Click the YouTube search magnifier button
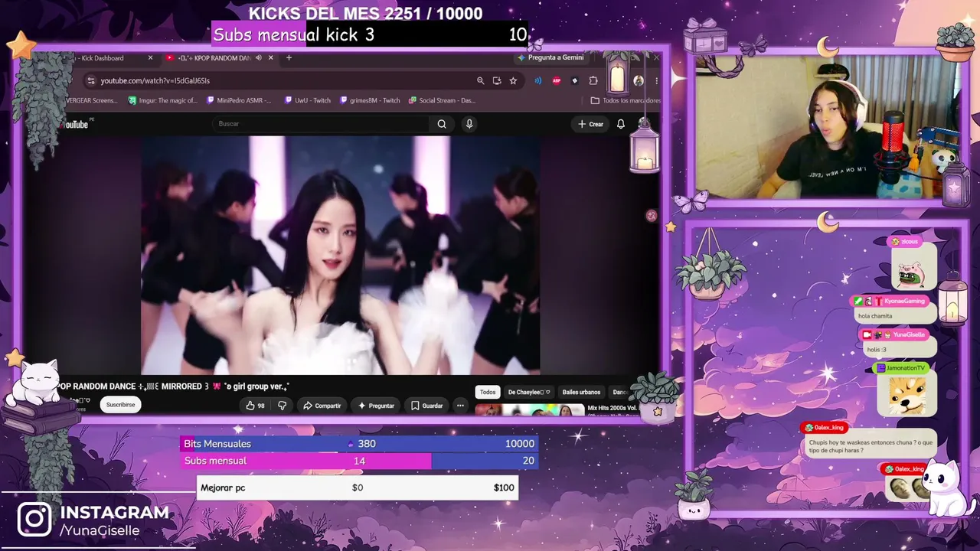Viewport: 980px width, 551px height. 442,124
